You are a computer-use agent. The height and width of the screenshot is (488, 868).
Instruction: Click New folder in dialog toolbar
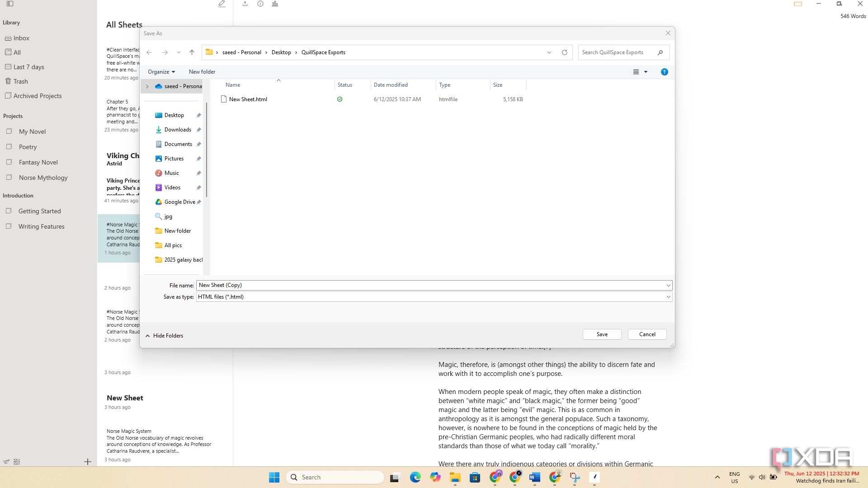(202, 72)
